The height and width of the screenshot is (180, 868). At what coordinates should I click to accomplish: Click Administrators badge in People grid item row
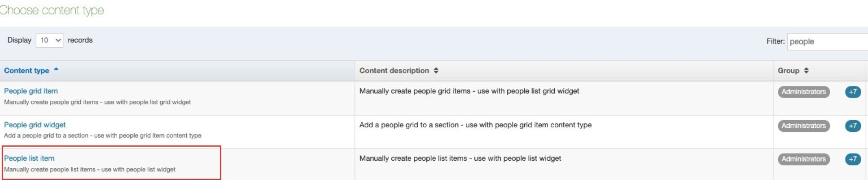pyautogui.click(x=803, y=92)
